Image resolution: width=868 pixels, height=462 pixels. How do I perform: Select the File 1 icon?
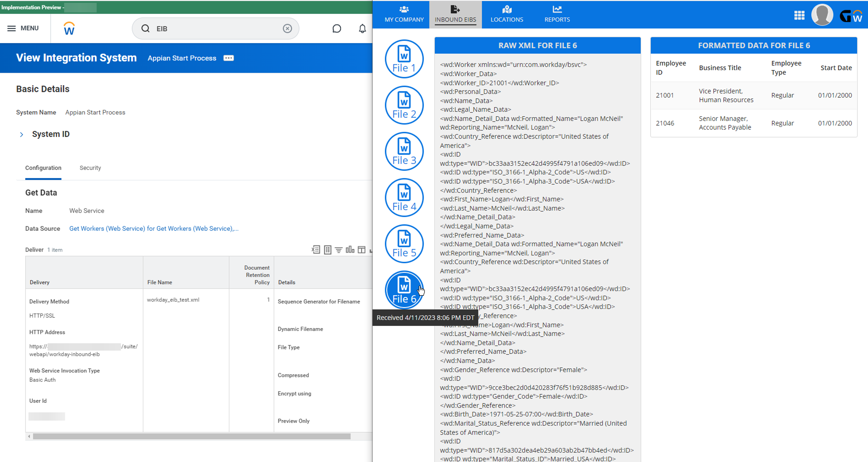point(404,59)
